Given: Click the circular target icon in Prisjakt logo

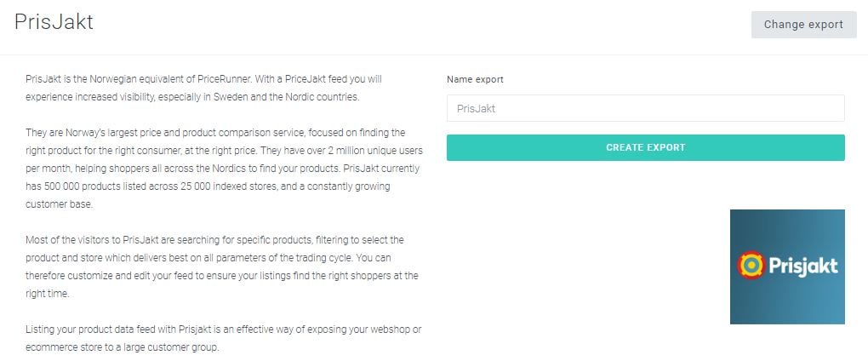Looking at the screenshot, I should click(751, 265).
